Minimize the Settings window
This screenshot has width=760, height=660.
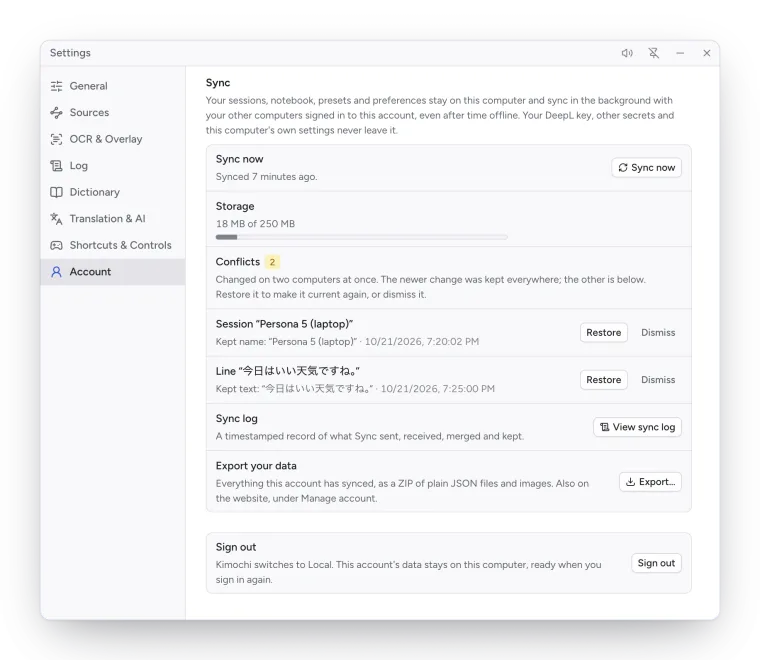(680, 53)
